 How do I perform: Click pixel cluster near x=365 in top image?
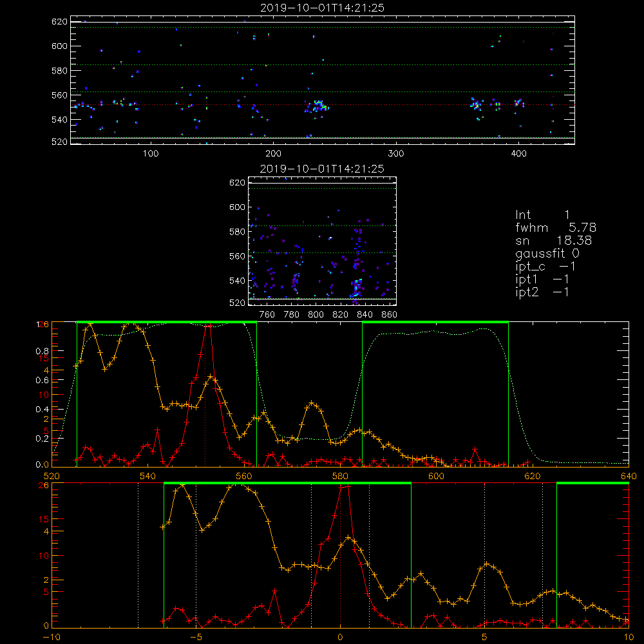476,104
